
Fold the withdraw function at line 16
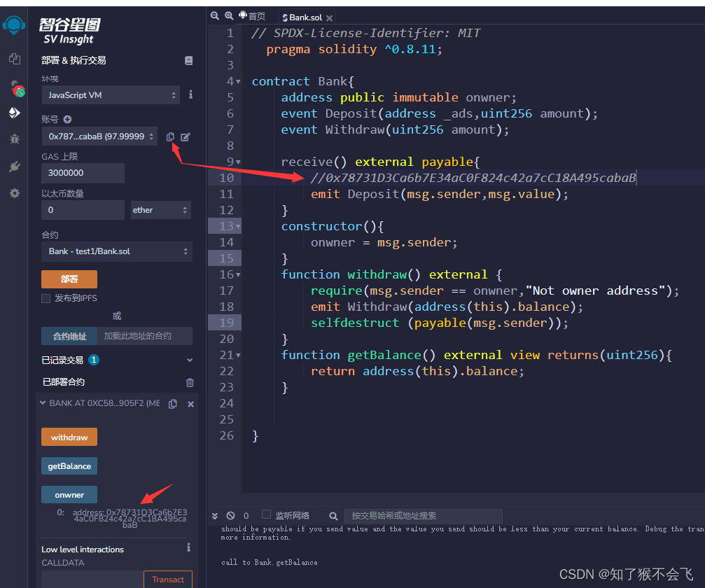click(238, 274)
